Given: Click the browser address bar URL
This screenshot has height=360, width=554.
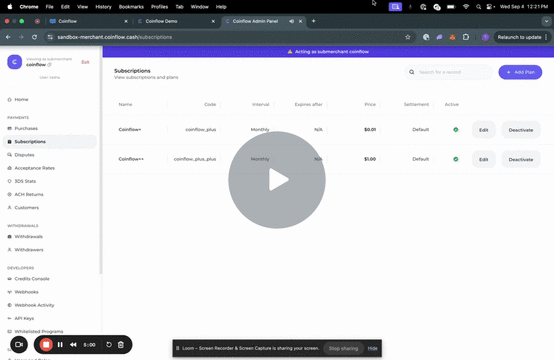Looking at the screenshot, I should tap(114, 37).
